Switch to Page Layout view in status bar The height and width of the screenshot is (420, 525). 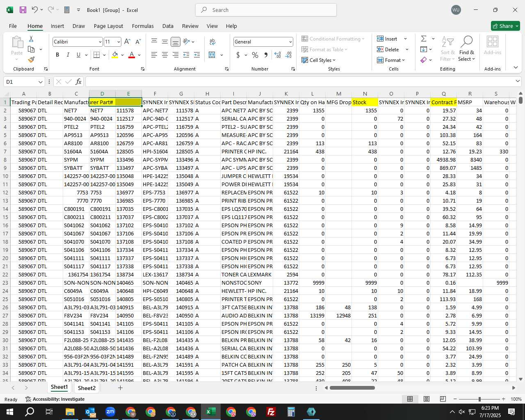click(427, 399)
